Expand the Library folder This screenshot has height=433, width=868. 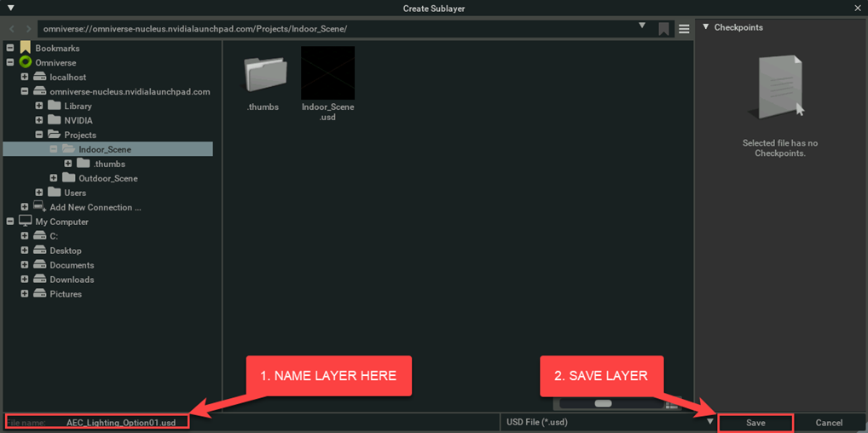click(x=39, y=107)
